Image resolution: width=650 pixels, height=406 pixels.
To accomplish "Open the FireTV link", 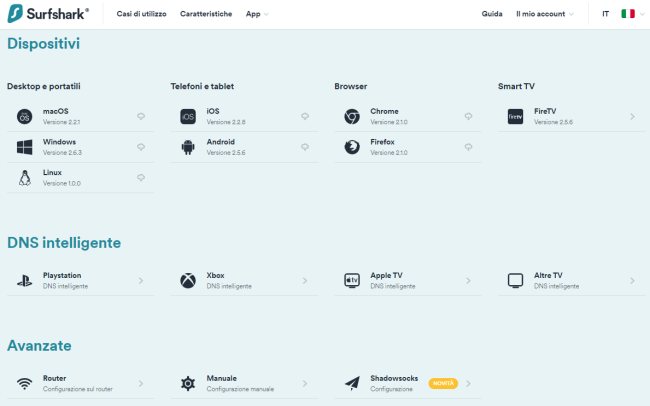I will point(571,117).
